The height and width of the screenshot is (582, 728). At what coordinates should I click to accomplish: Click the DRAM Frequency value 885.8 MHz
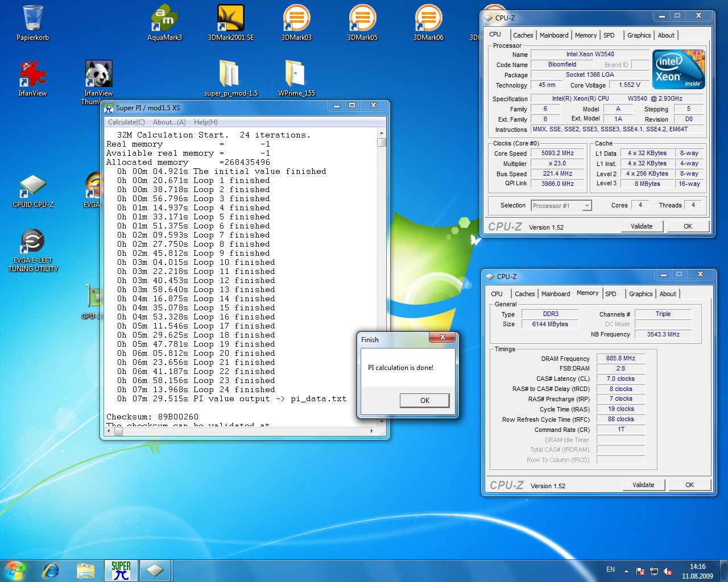point(621,358)
